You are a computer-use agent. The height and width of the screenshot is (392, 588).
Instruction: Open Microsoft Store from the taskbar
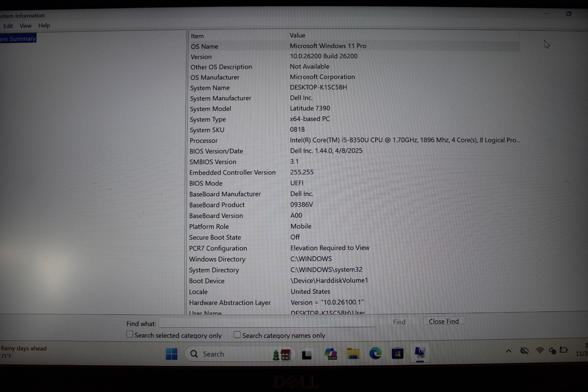397,353
